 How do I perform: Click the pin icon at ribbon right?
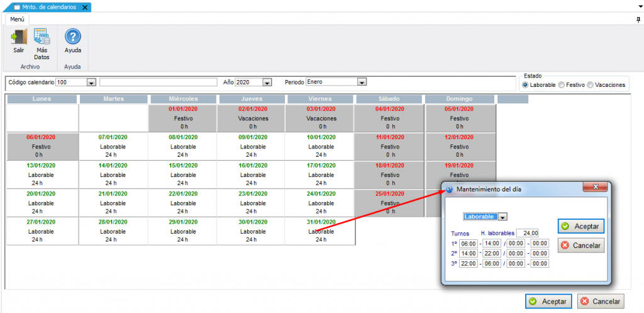pyautogui.click(x=638, y=20)
